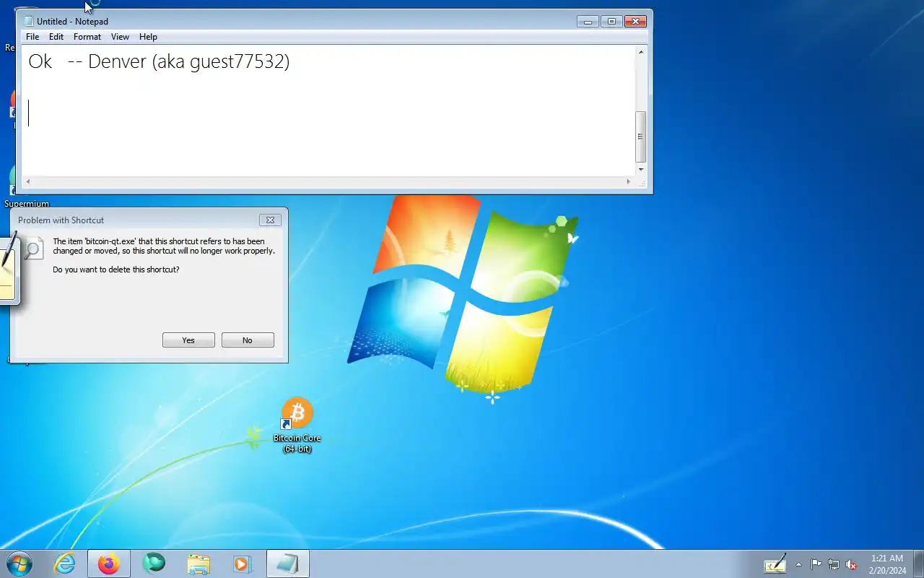Select Bitcoin Core (64-bit) desktop shortcut
This screenshot has width=924, height=578.
click(297, 426)
